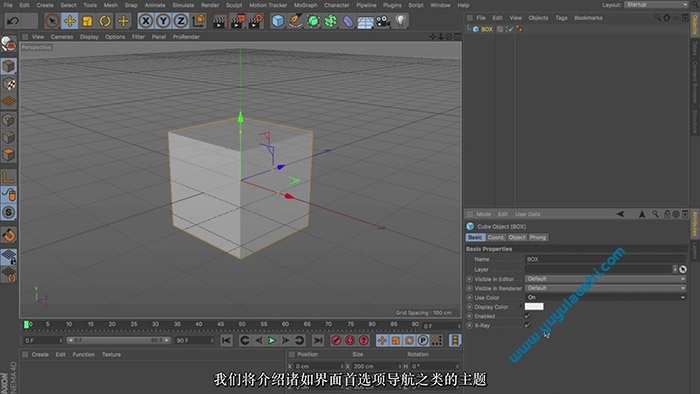Add a Subdivision Surface generator
This screenshot has width=700, height=394.
tap(313, 21)
